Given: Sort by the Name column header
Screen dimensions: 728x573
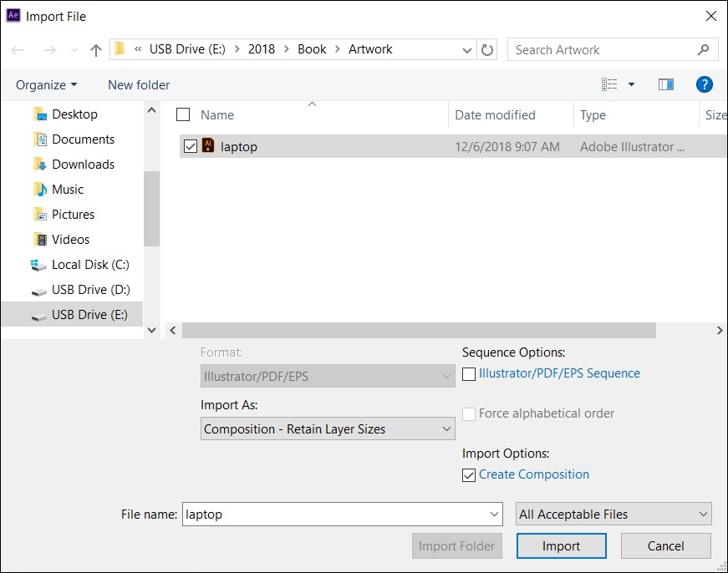Looking at the screenshot, I should [x=217, y=115].
